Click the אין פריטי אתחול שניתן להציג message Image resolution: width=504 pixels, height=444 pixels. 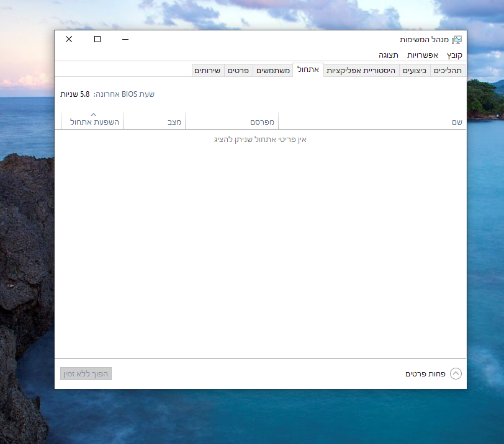pos(260,140)
